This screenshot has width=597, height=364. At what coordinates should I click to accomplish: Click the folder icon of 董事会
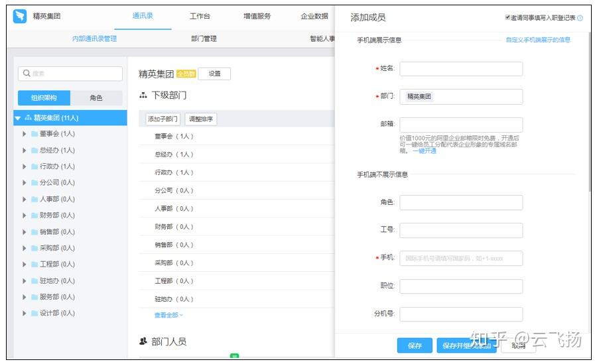click(34, 134)
